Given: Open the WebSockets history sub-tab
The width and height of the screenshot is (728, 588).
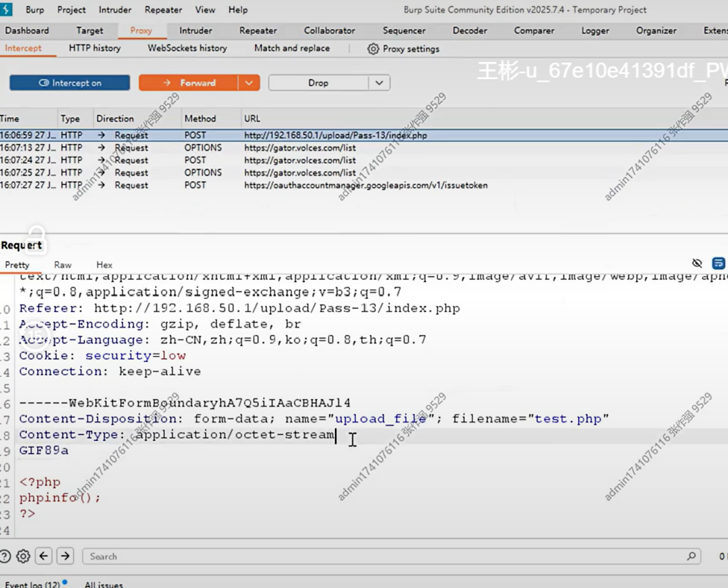Looking at the screenshot, I should [187, 49].
